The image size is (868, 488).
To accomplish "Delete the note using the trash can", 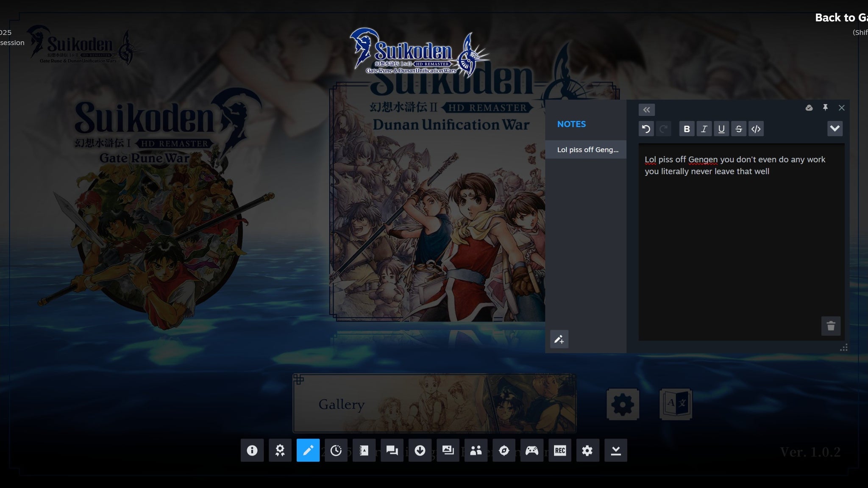I will coord(831,326).
